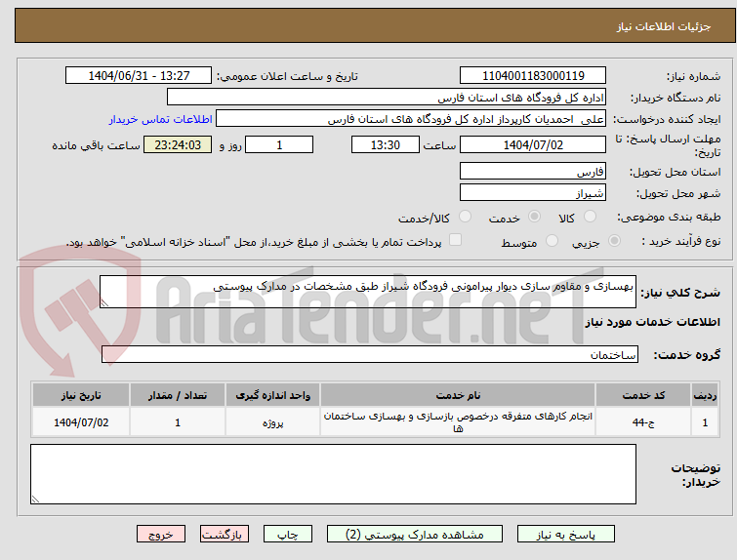The image size is (737, 560).
Task: Click the شرح کلی نیاز text area
Action: pos(368,293)
